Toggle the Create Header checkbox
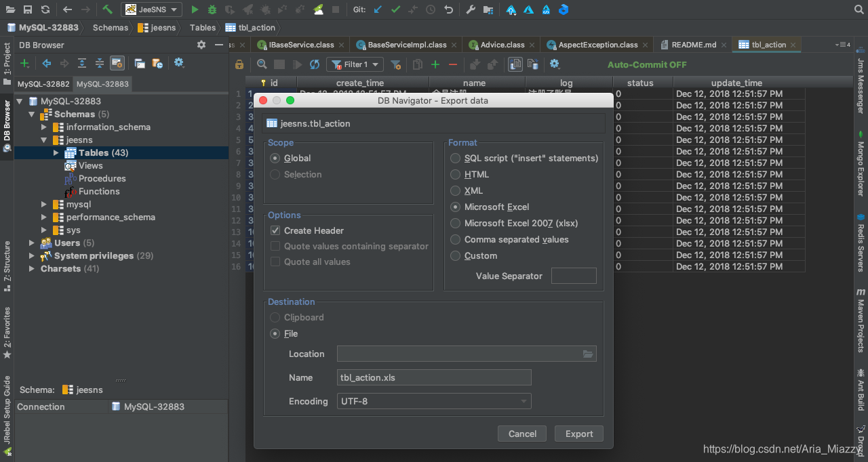The height and width of the screenshot is (462, 868). coord(275,230)
